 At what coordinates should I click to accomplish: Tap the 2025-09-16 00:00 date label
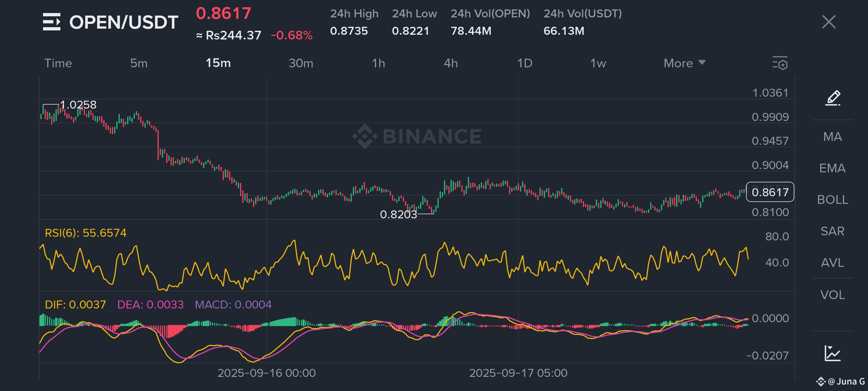267,373
